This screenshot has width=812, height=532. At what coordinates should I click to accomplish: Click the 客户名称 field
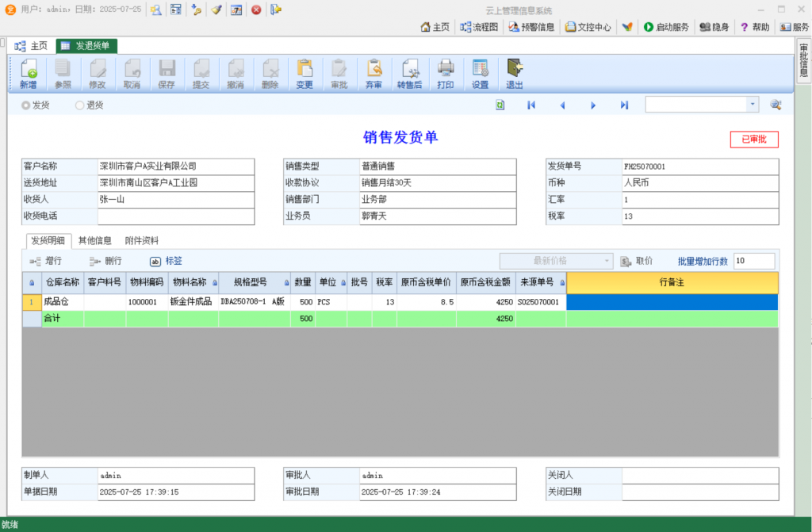tap(175, 166)
